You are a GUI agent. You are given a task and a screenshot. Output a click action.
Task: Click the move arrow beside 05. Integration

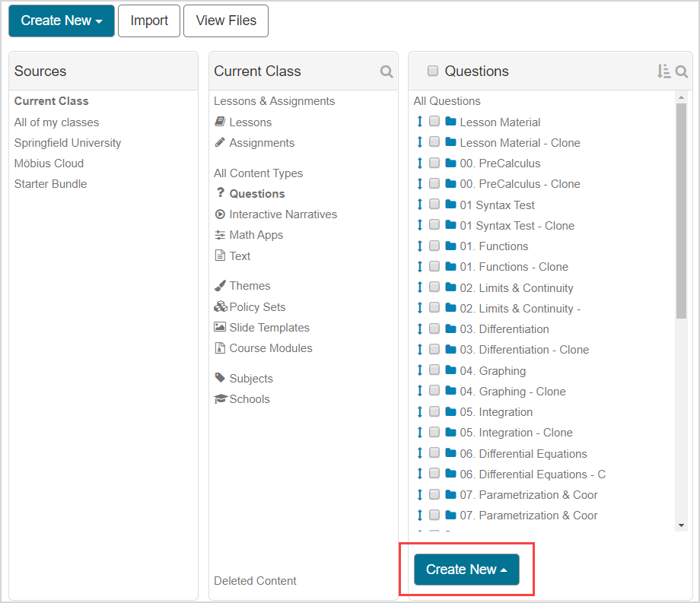click(419, 411)
